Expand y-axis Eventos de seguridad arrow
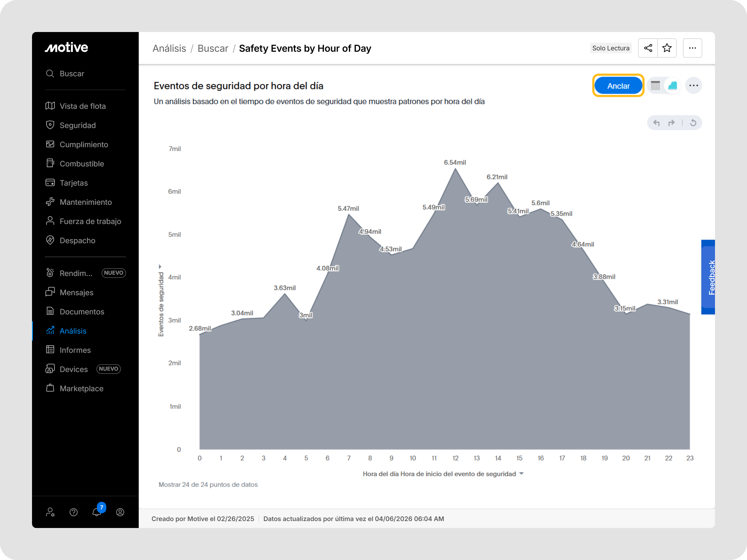 coord(160,267)
